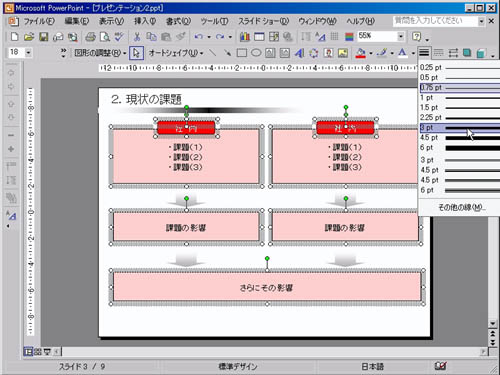Switch to slide sorter view
Image resolution: width=500 pixels, height=375 pixels.
tap(38, 351)
